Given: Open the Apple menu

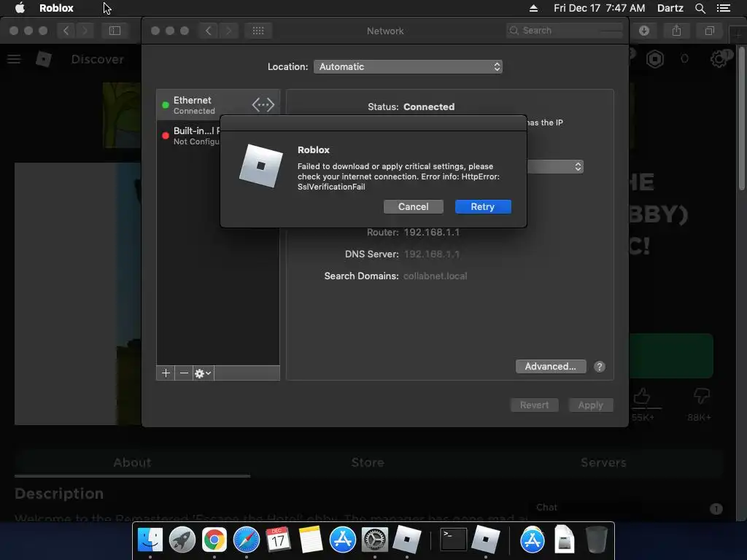Looking at the screenshot, I should click(x=20, y=8).
